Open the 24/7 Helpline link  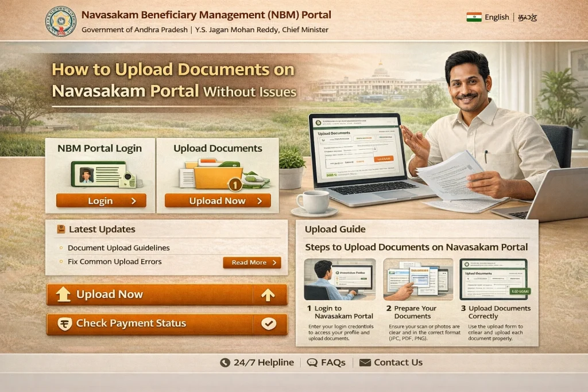264,362
